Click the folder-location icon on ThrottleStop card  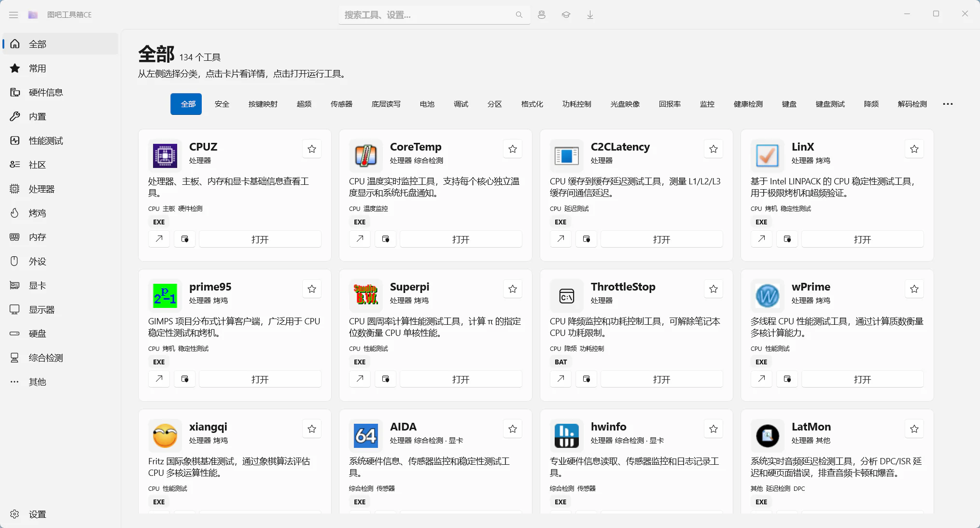click(586, 379)
